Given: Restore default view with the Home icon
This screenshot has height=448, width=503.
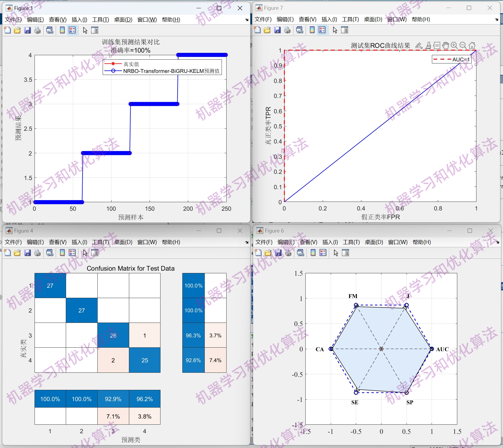Looking at the screenshot, I should coord(472,45).
